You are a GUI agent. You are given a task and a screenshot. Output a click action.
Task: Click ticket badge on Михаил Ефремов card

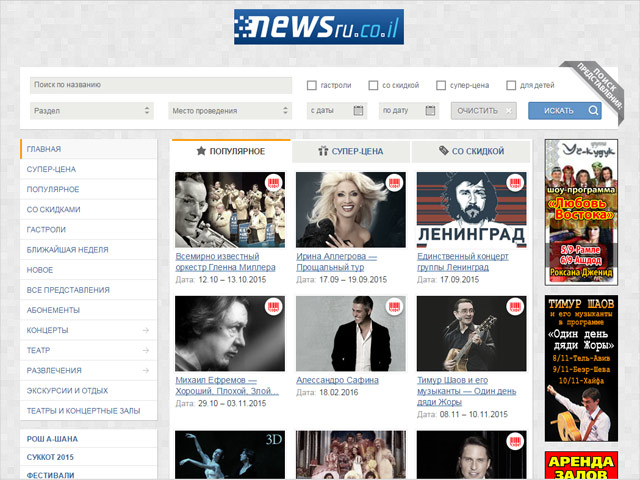pyautogui.click(x=273, y=307)
